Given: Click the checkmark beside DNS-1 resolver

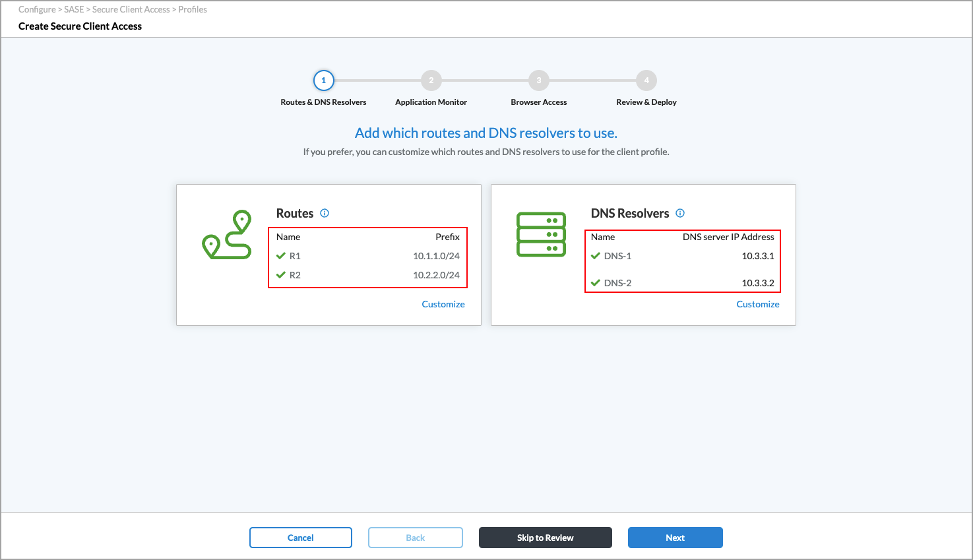Looking at the screenshot, I should pos(596,256).
